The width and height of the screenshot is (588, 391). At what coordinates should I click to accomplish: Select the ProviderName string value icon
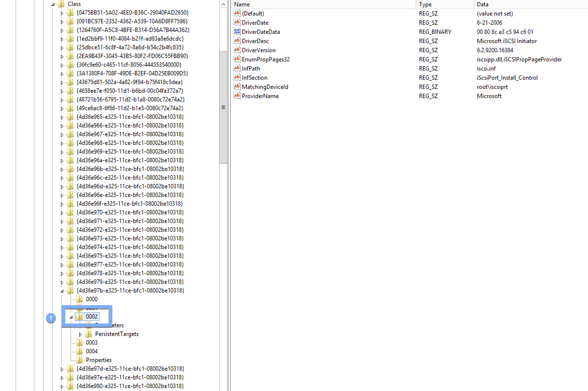tap(237, 96)
